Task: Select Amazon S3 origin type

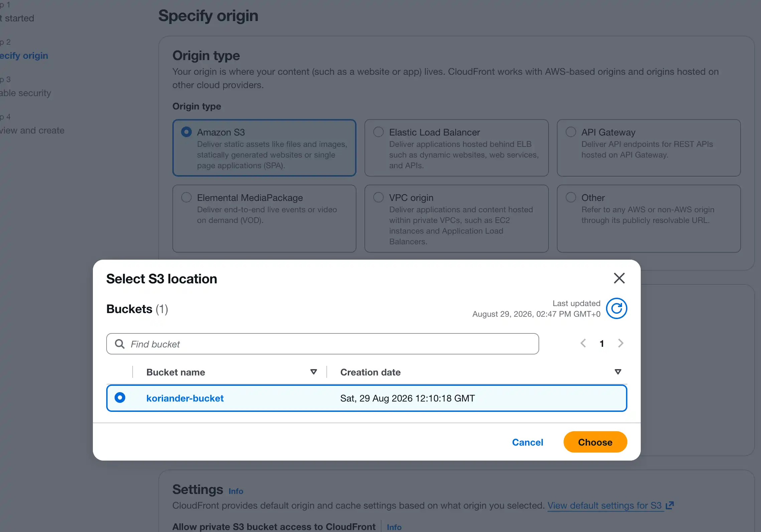Action: (186, 132)
